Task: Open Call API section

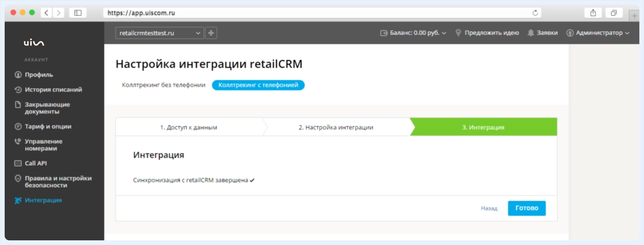Action: point(36,163)
